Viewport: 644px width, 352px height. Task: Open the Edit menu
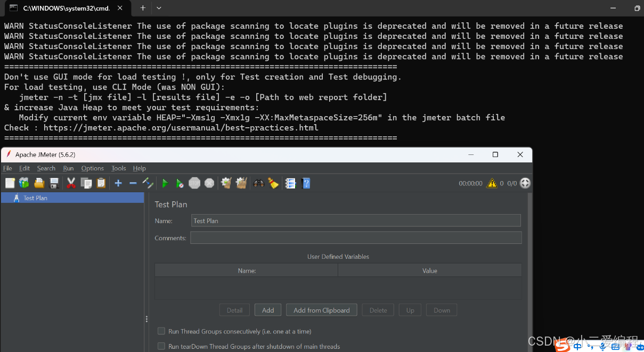pos(25,168)
